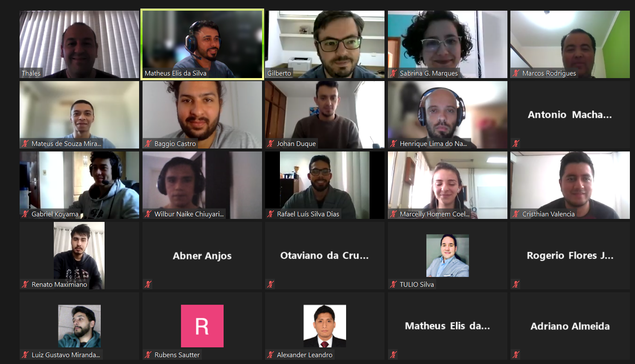Click muted microphone icon on Antonio Macha... tile
This screenshot has height=364, width=635.
516,143
